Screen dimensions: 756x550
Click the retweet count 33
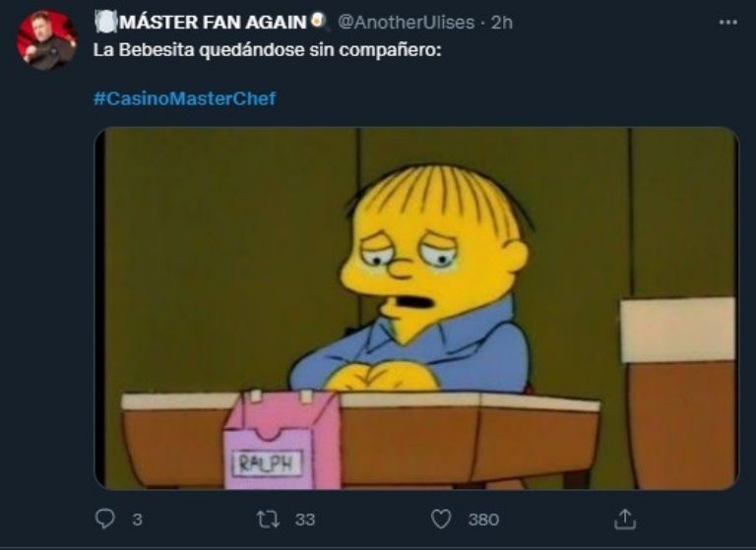tap(305, 519)
